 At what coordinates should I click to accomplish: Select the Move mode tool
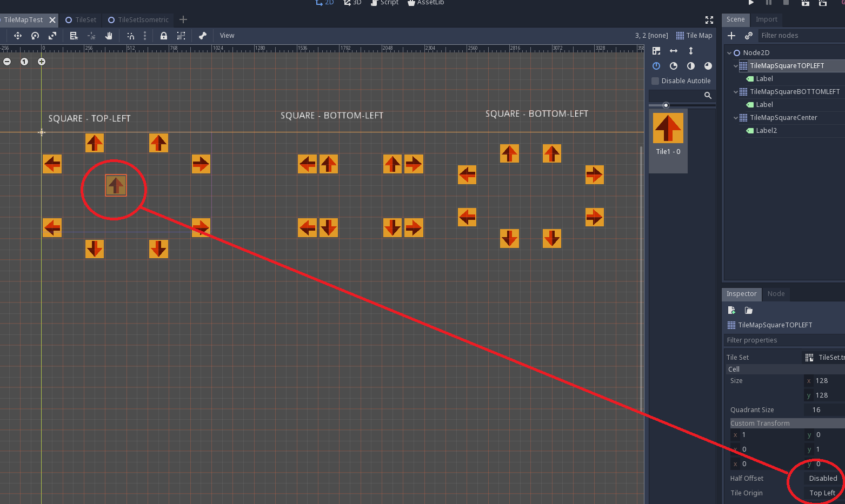click(17, 35)
